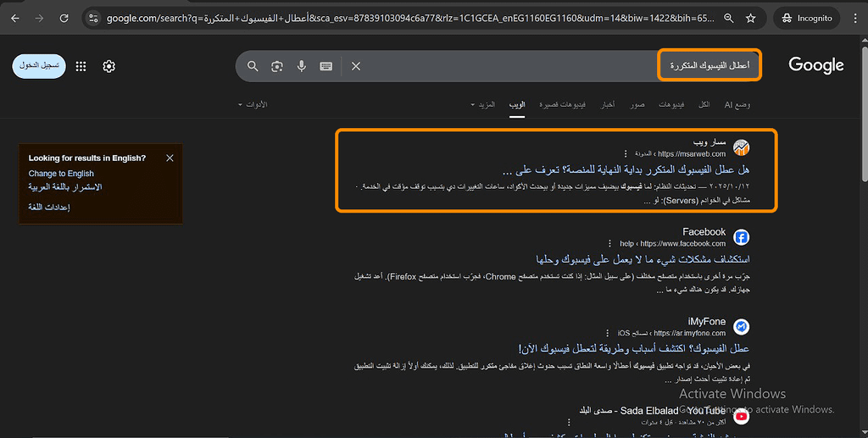
Task: Expand the الأدوات tools dropdown
Action: pyautogui.click(x=253, y=104)
